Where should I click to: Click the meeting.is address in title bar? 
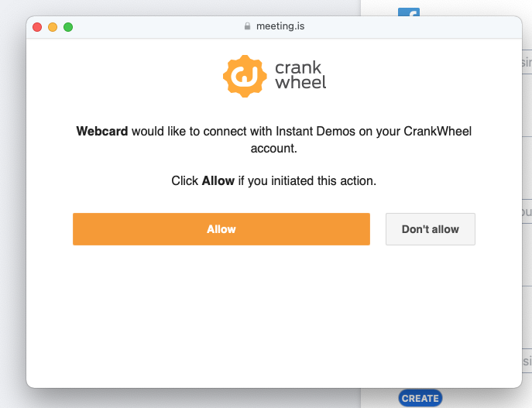pos(280,26)
